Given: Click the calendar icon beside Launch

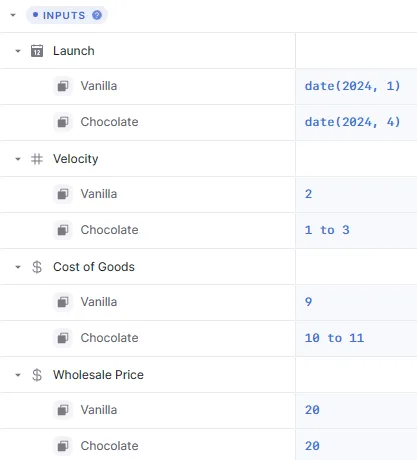Looking at the screenshot, I should (x=37, y=51).
